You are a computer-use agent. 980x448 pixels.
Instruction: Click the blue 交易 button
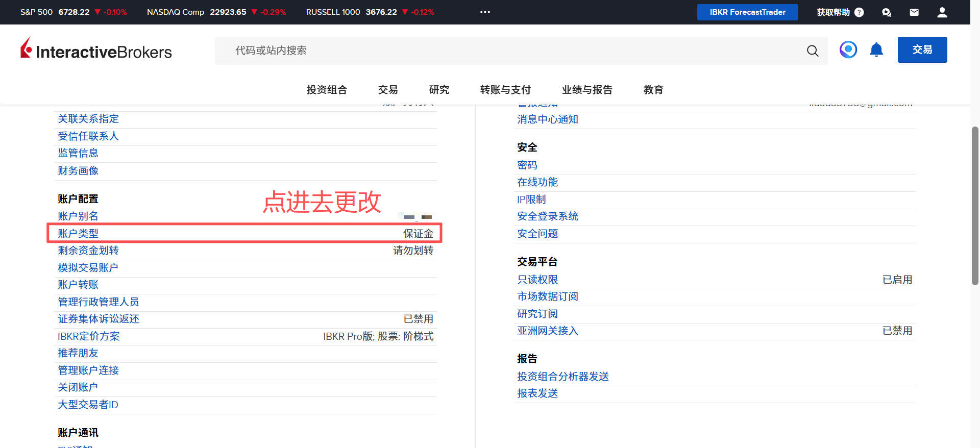(x=922, y=50)
